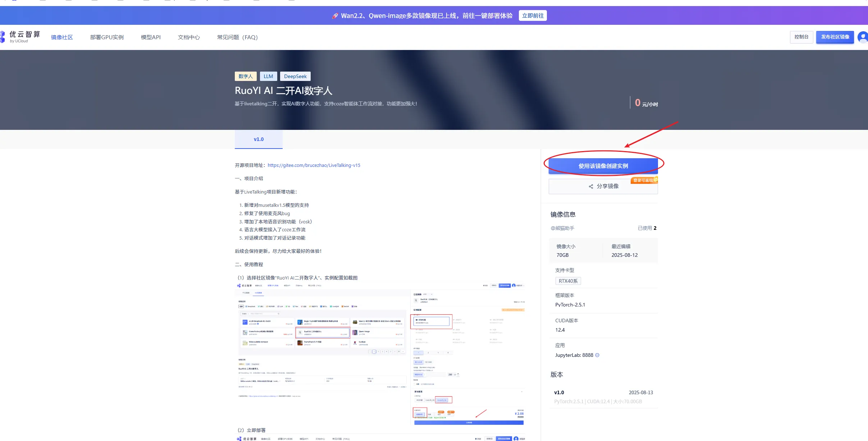Click the 镜像信息 sidebar heading

(563, 214)
